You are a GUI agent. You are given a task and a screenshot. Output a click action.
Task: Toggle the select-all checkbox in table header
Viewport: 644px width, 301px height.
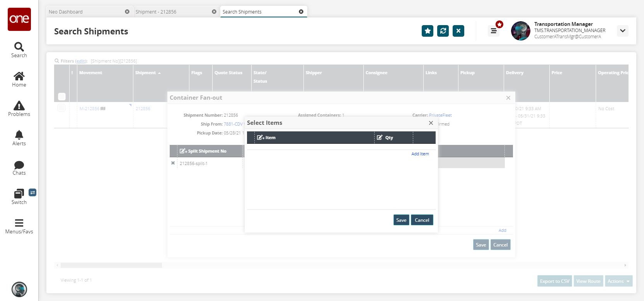coord(62,96)
